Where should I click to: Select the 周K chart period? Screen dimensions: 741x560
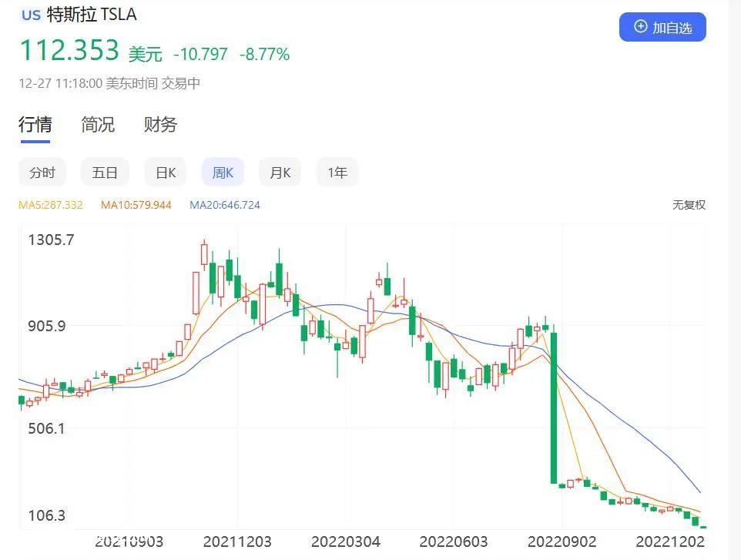pos(223,173)
